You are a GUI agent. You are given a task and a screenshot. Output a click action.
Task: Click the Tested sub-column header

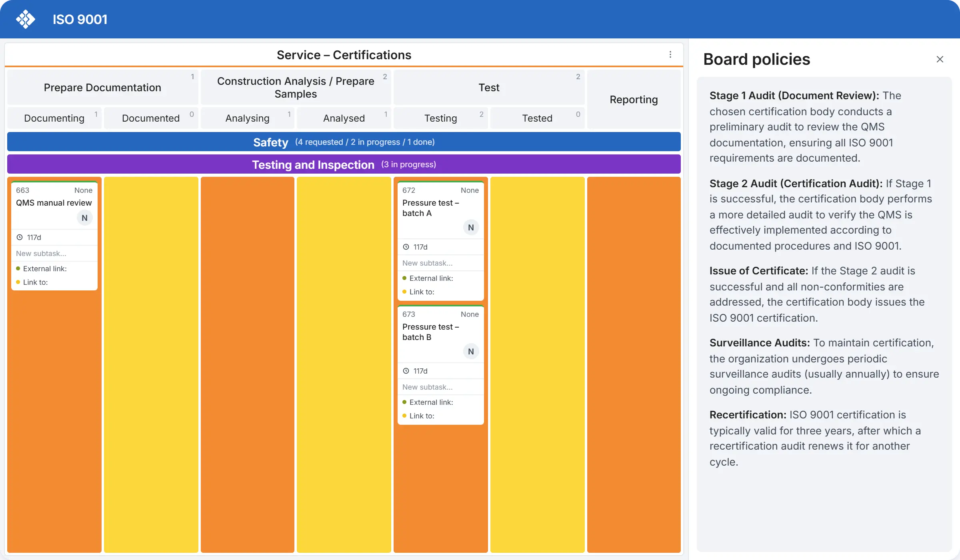537,118
